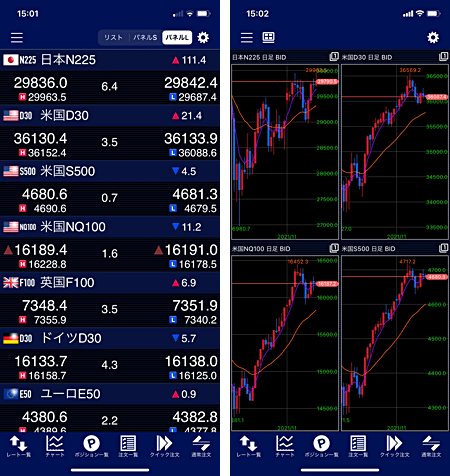Select the 米国NQ100 header row

[110, 227]
